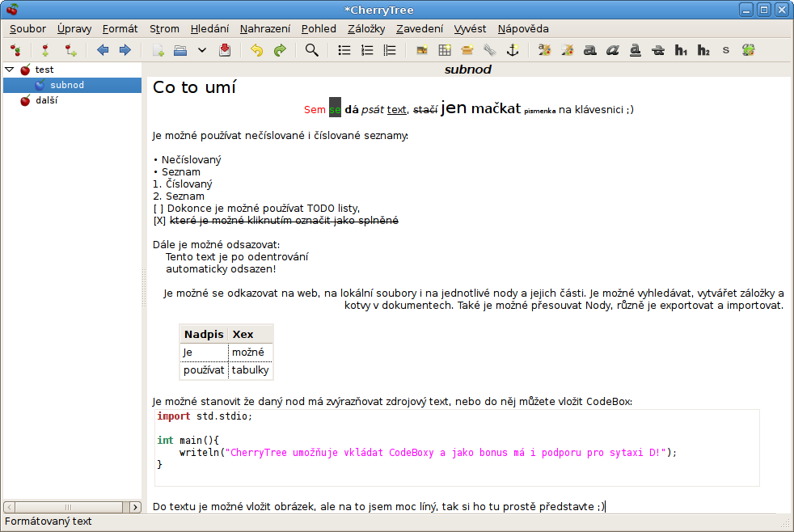Viewport: 794px width, 532px height.
Task: Check the unchecked TODO box '[ ]'
Action: point(158,209)
